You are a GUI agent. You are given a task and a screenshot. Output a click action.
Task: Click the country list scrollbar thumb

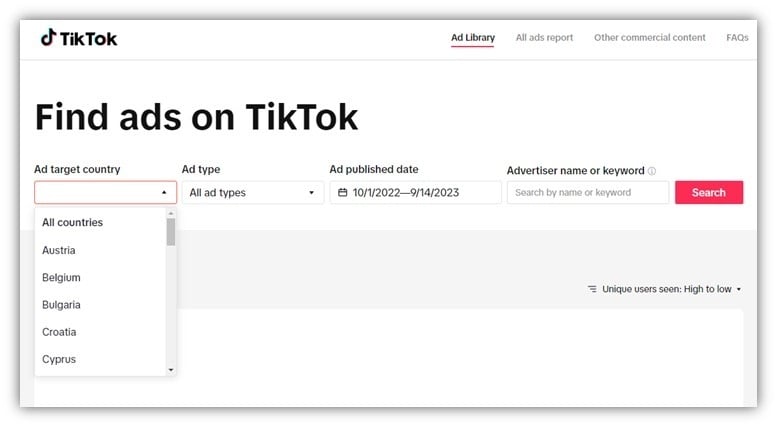pyautogui.click(x=171, y=232)
